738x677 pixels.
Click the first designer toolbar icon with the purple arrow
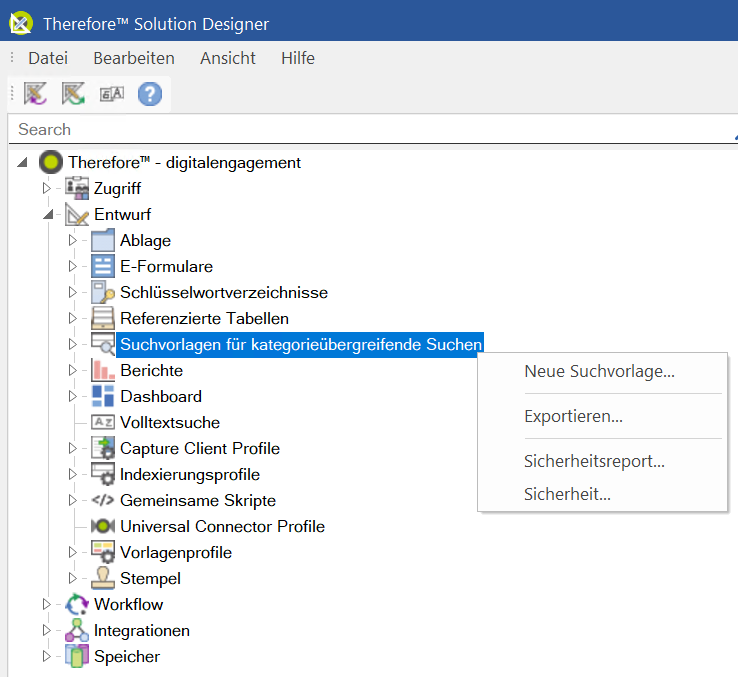36,94
